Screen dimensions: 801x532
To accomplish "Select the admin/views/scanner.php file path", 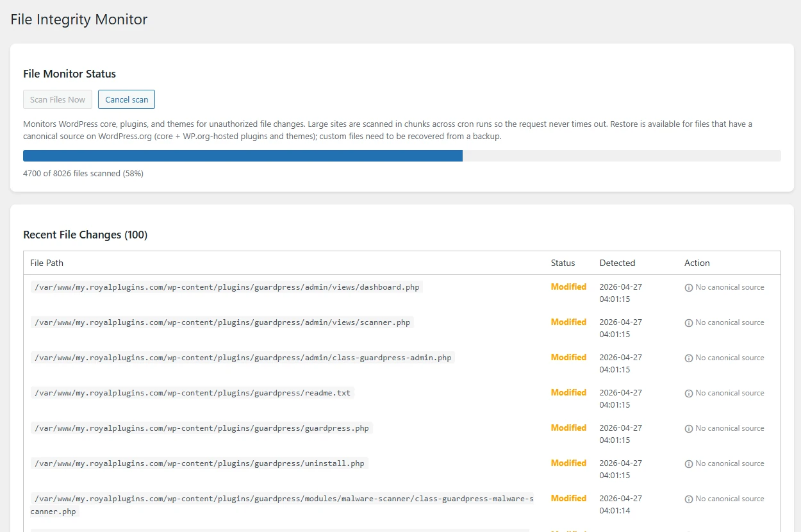I will click(222, 322).
